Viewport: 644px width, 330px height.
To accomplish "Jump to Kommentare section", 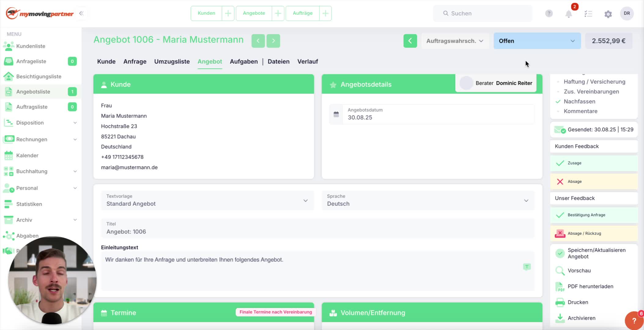I will (x=580, y=111).
